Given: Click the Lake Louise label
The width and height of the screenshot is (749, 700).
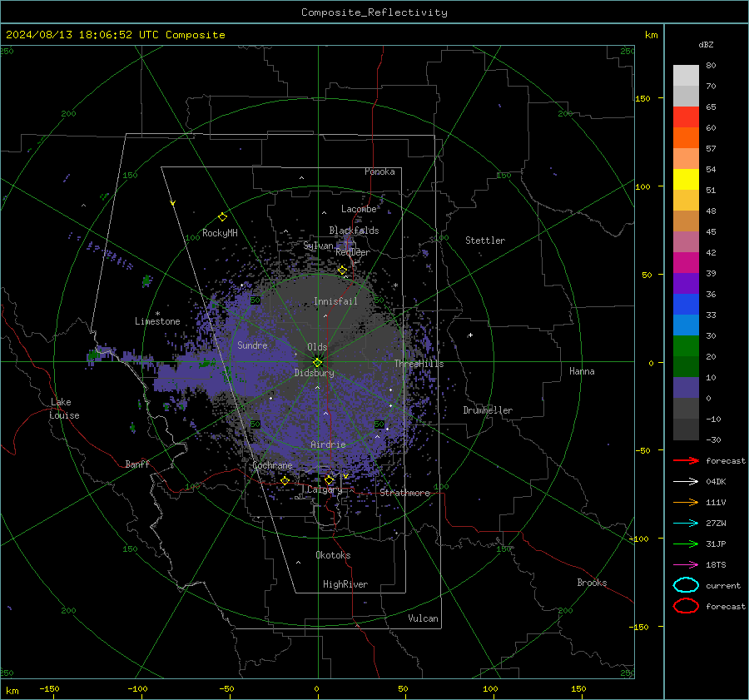Looking at the screenshot, I should point(64,409).
